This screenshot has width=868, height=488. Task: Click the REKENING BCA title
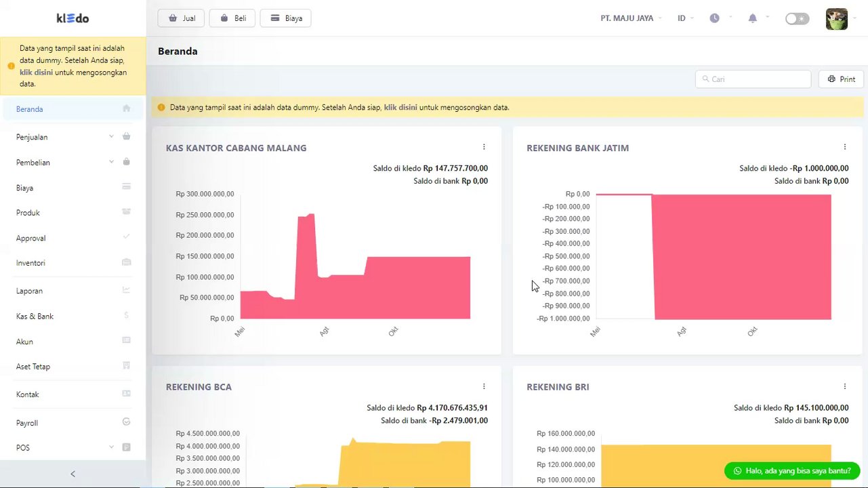[199, 387]
